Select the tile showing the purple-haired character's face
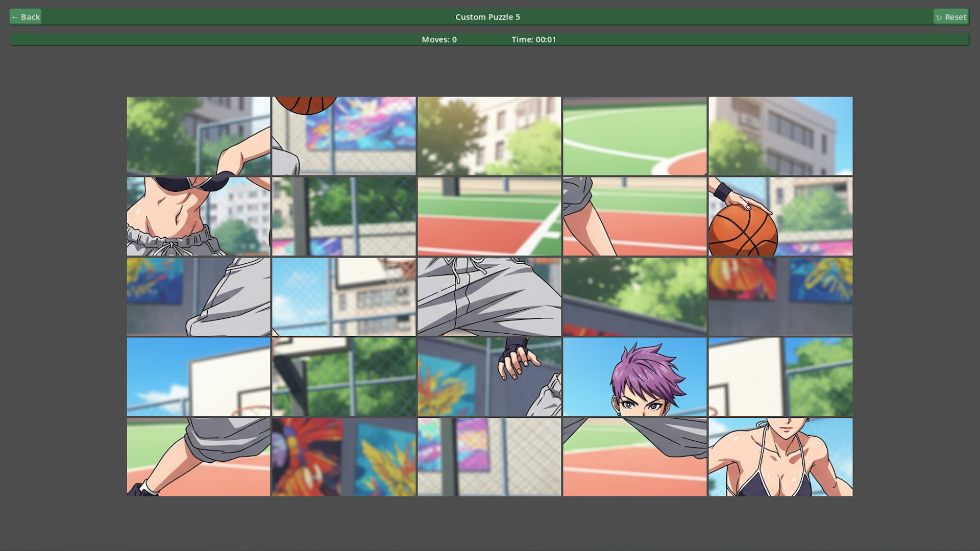 click(634, 377)
